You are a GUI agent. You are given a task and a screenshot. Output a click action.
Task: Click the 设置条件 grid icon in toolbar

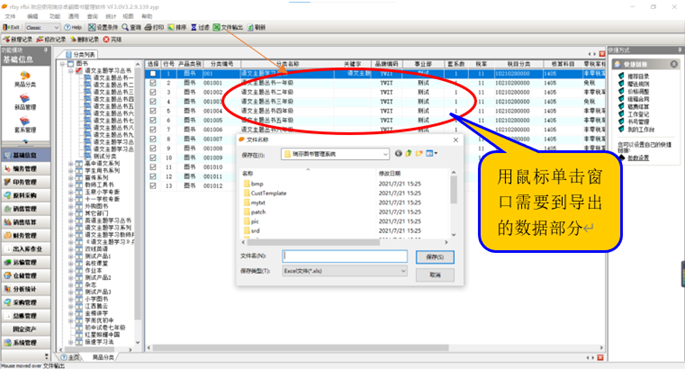click(91, 28)
